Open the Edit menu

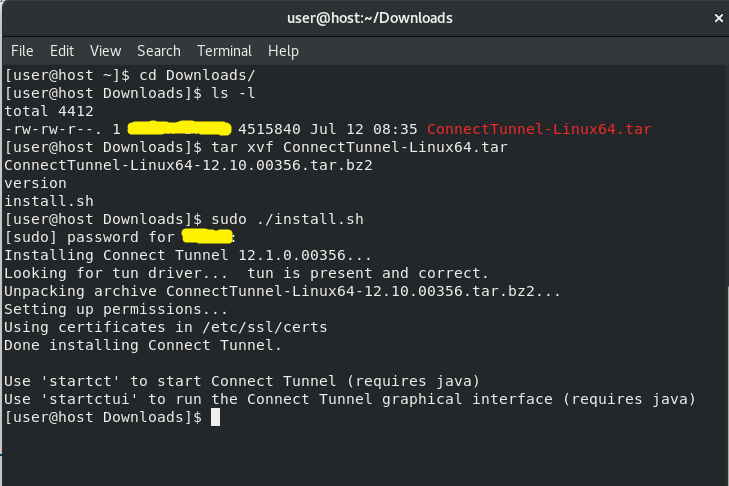coord(62,50)
